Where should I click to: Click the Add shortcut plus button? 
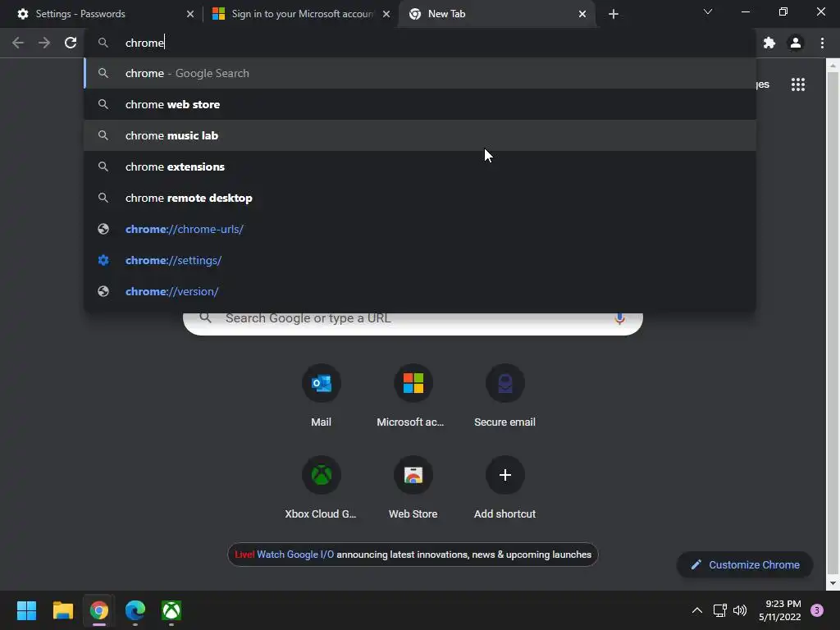coord(504,475)
